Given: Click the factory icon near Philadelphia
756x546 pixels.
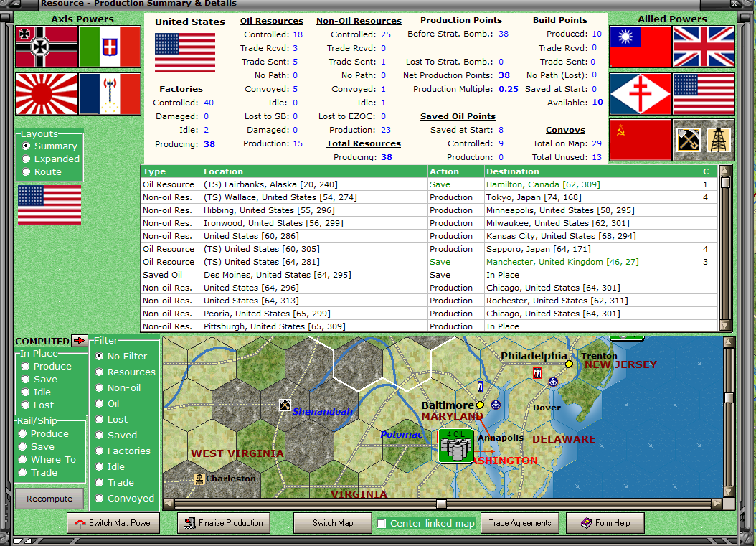Looking at the screenshot, I should pyautogui.click(x=537, y=373).
